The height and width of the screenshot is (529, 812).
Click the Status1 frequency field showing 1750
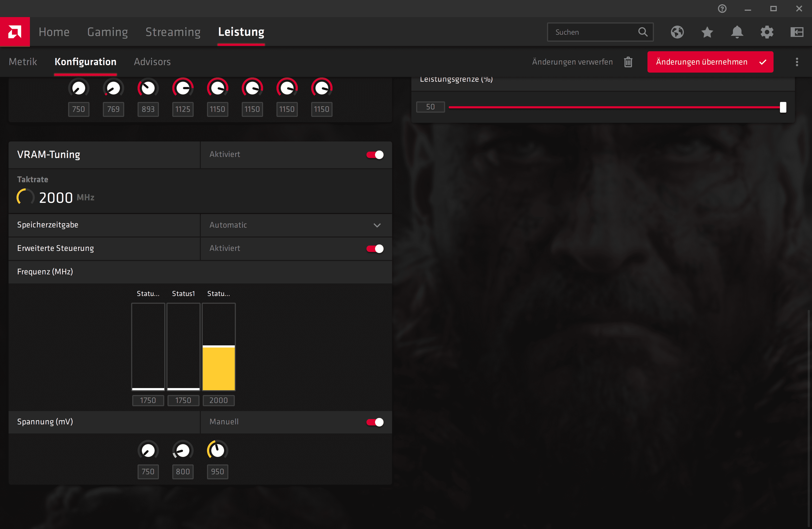184,401
